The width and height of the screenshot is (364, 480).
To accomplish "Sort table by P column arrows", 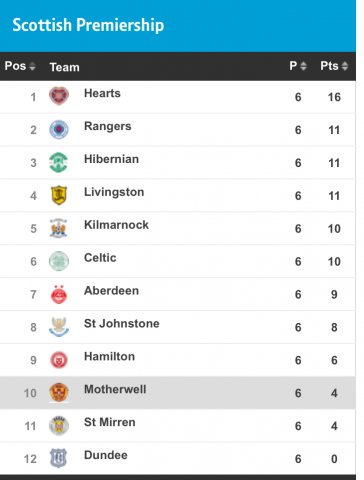I will 303,66.
